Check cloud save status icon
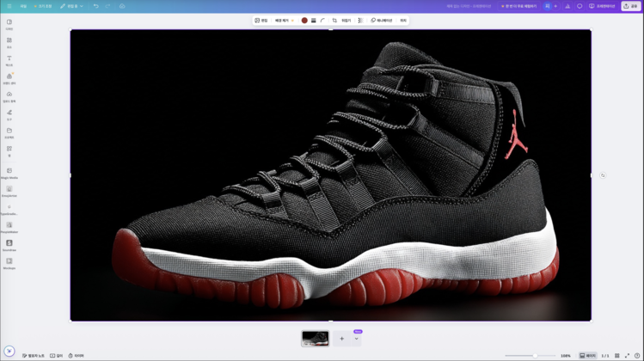 click(122, 6)
